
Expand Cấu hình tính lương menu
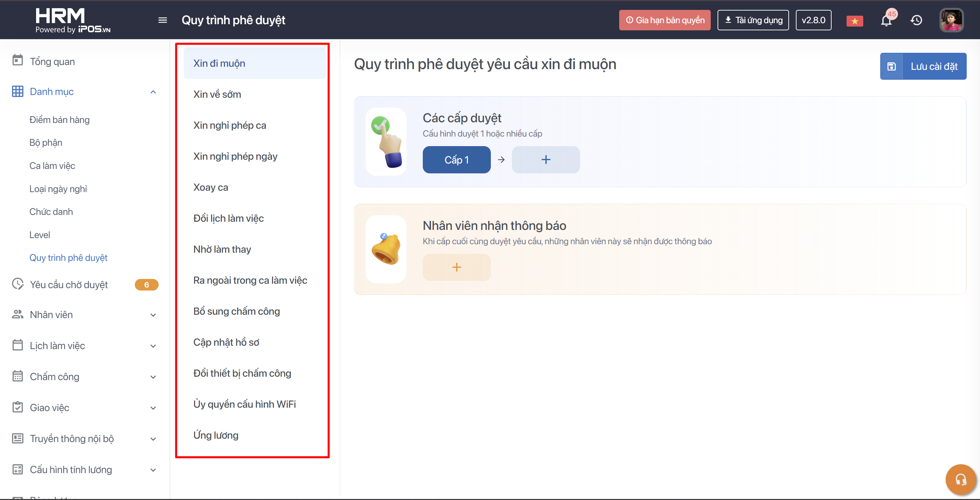[153, 470]
